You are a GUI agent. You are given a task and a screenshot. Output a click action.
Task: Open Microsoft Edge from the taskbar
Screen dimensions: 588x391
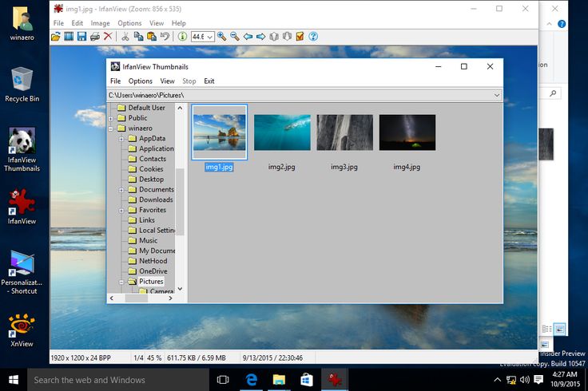click(x=251, y=380)
